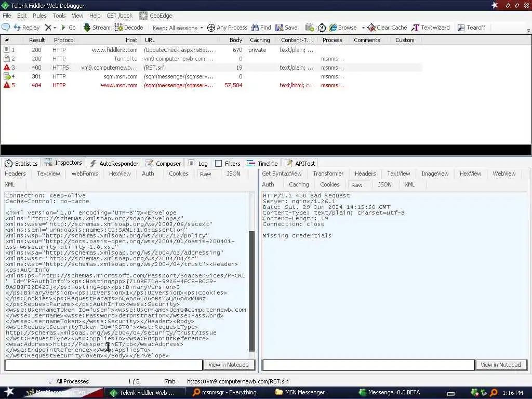Sort by the Result column header
532x399 pixels.
coord(37,40)
